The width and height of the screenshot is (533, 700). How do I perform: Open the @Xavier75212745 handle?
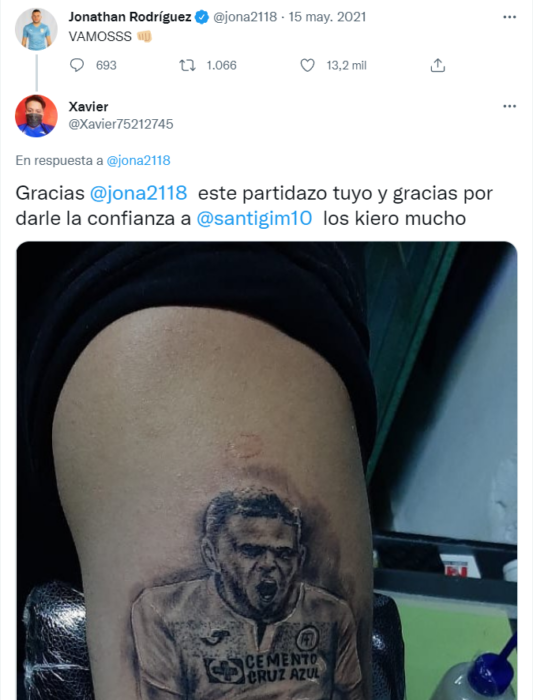(x=121, y=124)
